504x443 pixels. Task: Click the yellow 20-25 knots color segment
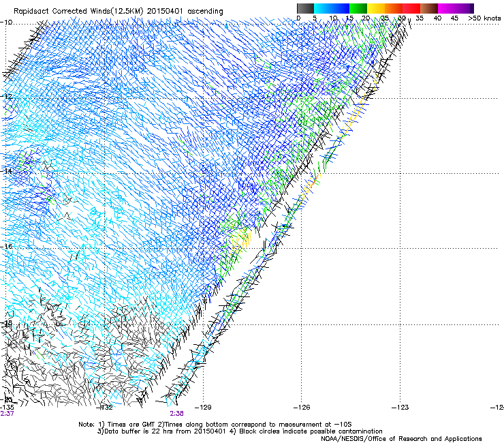point(376,8)
